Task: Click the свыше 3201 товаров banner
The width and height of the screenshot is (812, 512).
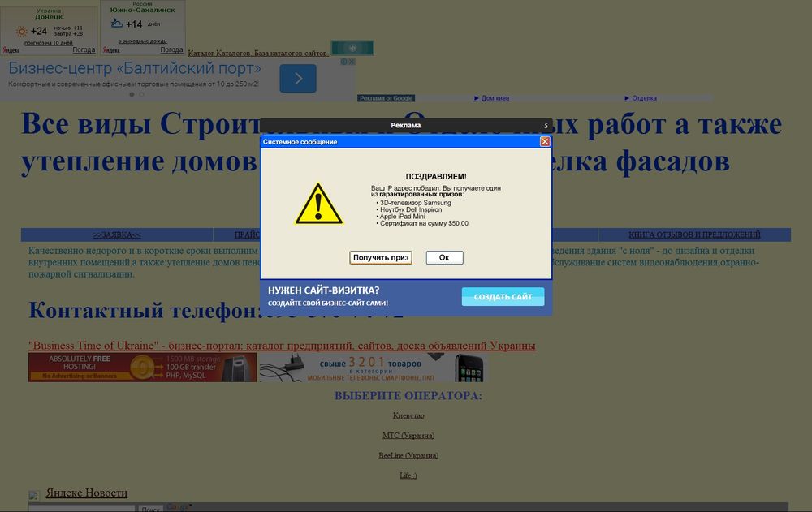Action: coord(373,368)
